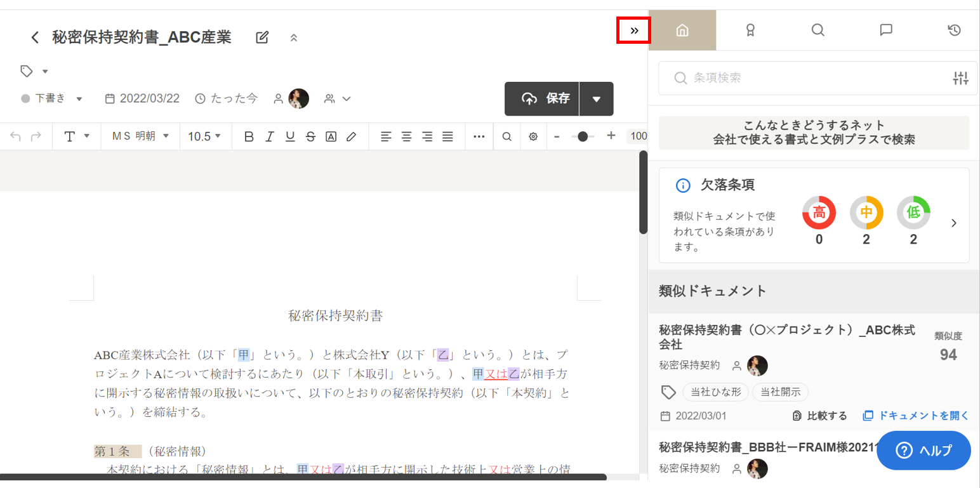Viewport: 980px width, 488px height.
Task: Click the pencil edit title icon
Action: click(x=262, y=37)
